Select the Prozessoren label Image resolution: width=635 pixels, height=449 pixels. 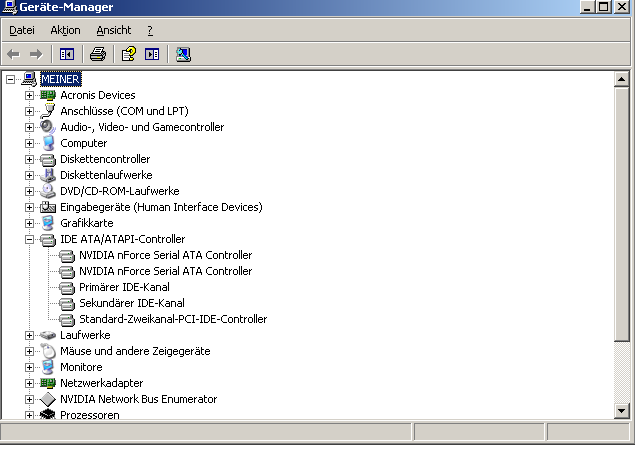(89, 415)
